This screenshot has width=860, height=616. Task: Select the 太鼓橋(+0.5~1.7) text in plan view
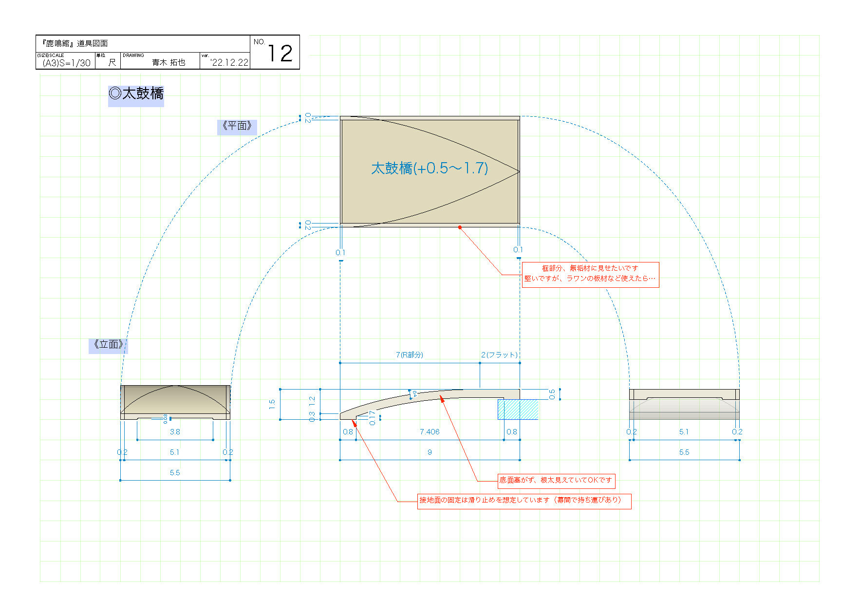(x=430, y=168)
